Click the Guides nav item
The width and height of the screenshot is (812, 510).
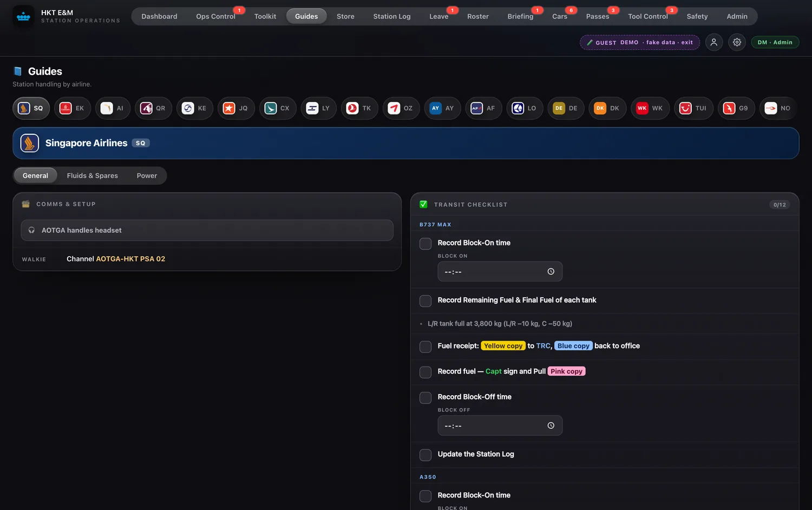tap(306, 16)
